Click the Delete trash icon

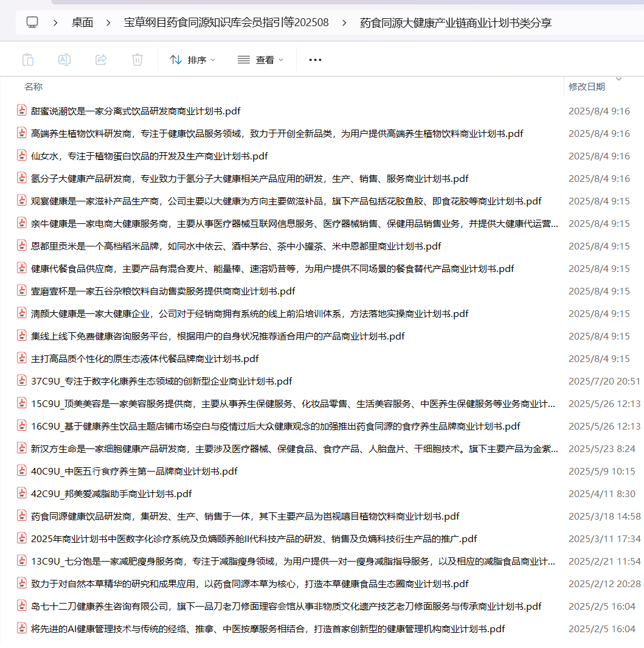[137, 59]
